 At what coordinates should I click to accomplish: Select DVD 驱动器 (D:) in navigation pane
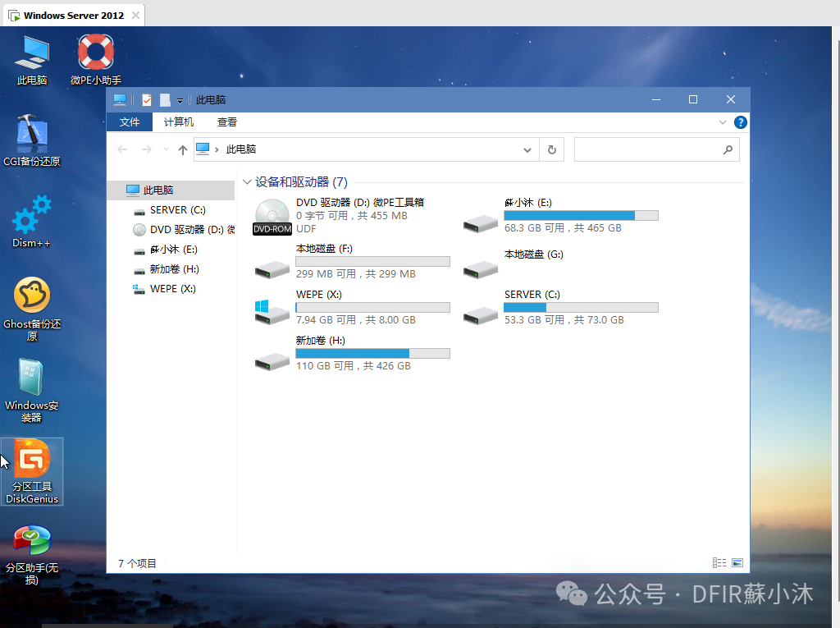171,230
